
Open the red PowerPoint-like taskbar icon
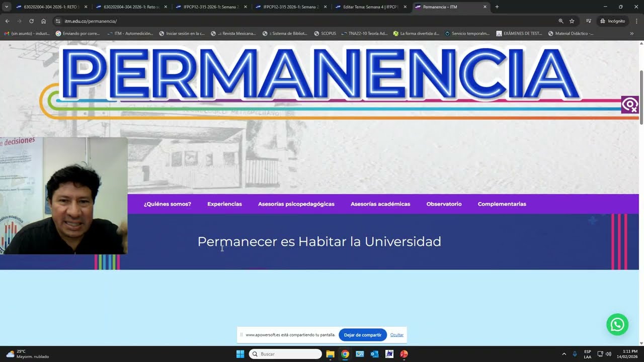click(x=404, y=354)
